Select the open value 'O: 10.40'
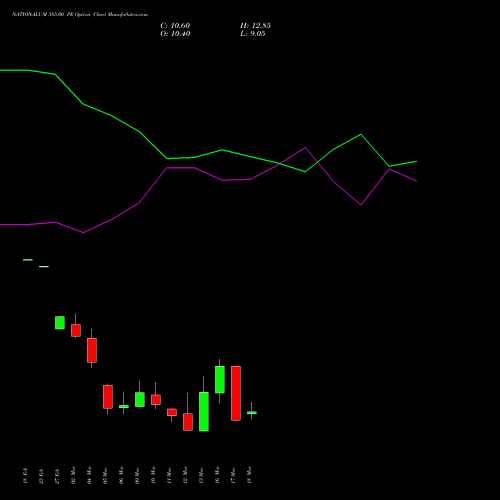Screen dimensions: 500x500 [175, 34]
